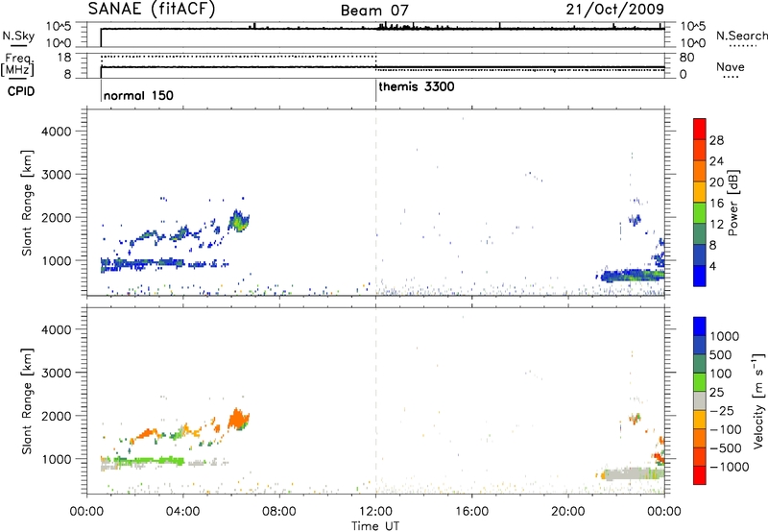
Task: Select the N.Sky axis label
Action: (x=18, y=36)
